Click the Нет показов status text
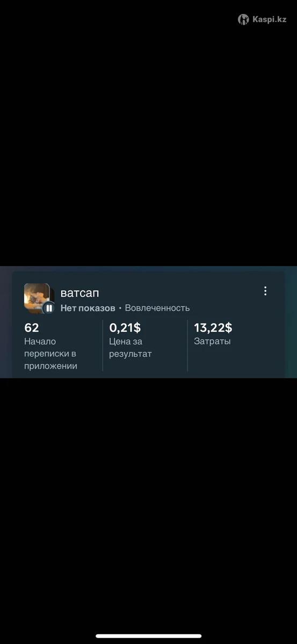297x644 pixels. coord(88,308)
